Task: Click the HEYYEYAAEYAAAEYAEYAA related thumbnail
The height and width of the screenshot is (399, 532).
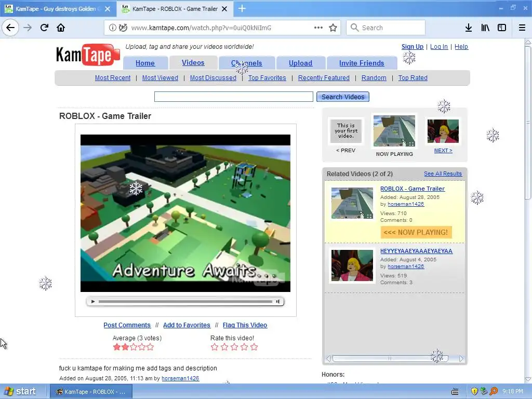Action: click(352, 265)
